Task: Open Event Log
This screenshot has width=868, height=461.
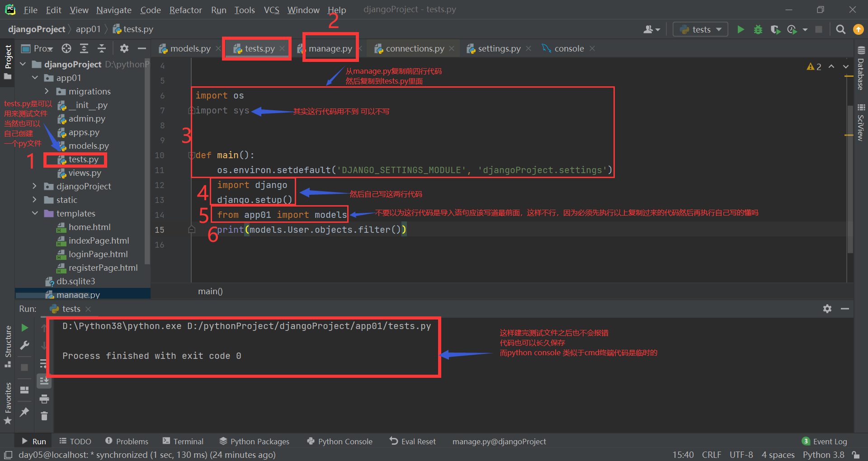Action: coord(825,442)
